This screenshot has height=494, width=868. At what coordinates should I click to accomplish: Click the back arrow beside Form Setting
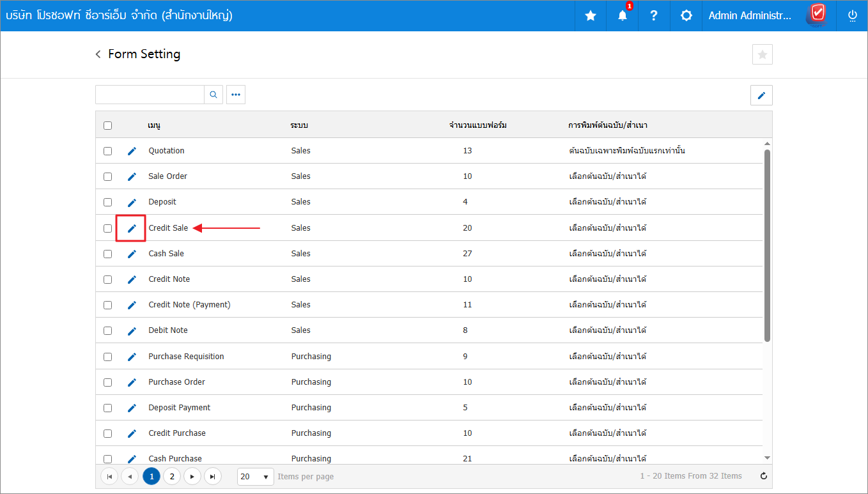[98, 54]
